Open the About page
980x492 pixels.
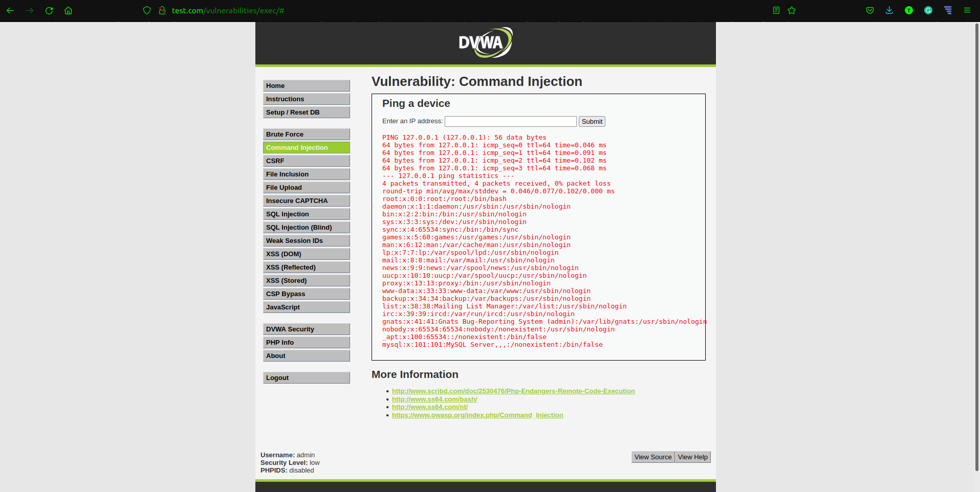pyautogui.click(x=307, y=355)
